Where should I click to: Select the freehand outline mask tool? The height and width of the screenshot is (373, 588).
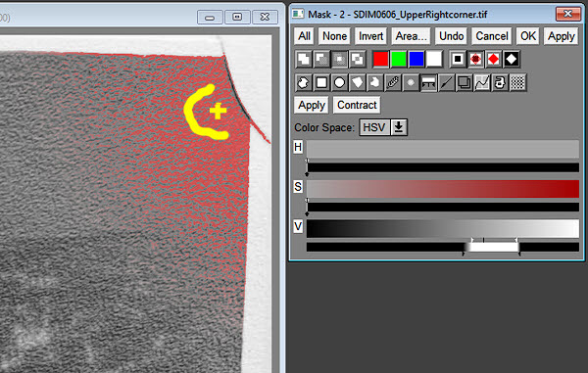(304, 83)
